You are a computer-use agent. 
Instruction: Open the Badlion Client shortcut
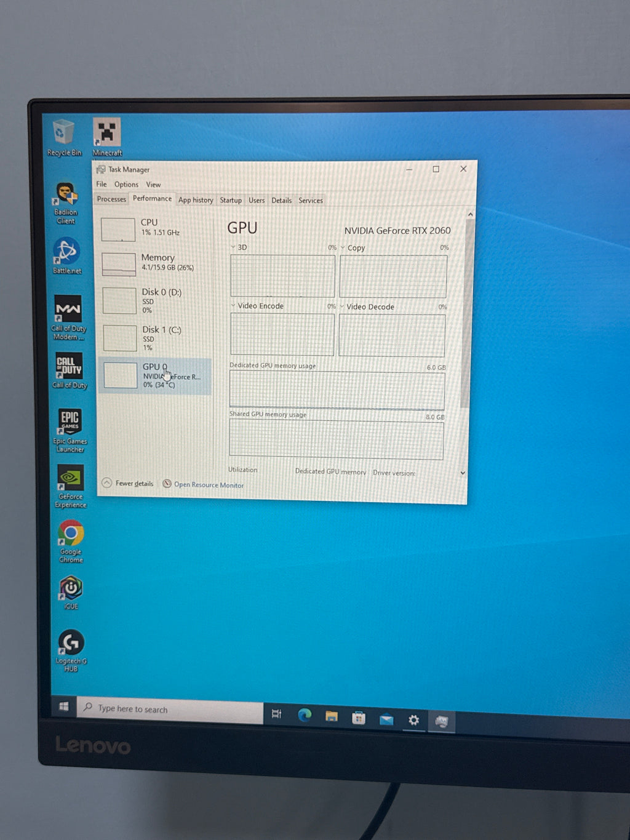pos(66,203)
